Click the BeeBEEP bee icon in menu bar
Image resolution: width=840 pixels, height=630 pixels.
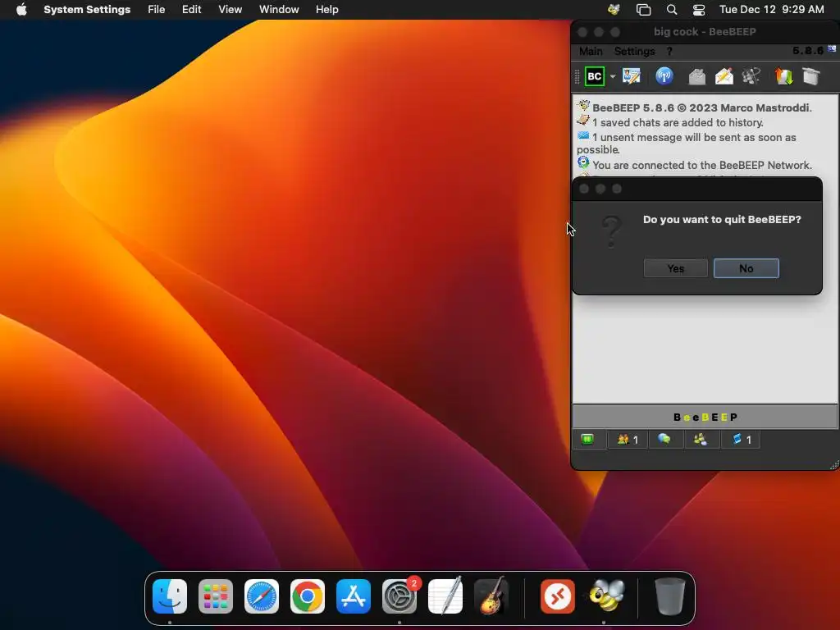coord(614,9)
